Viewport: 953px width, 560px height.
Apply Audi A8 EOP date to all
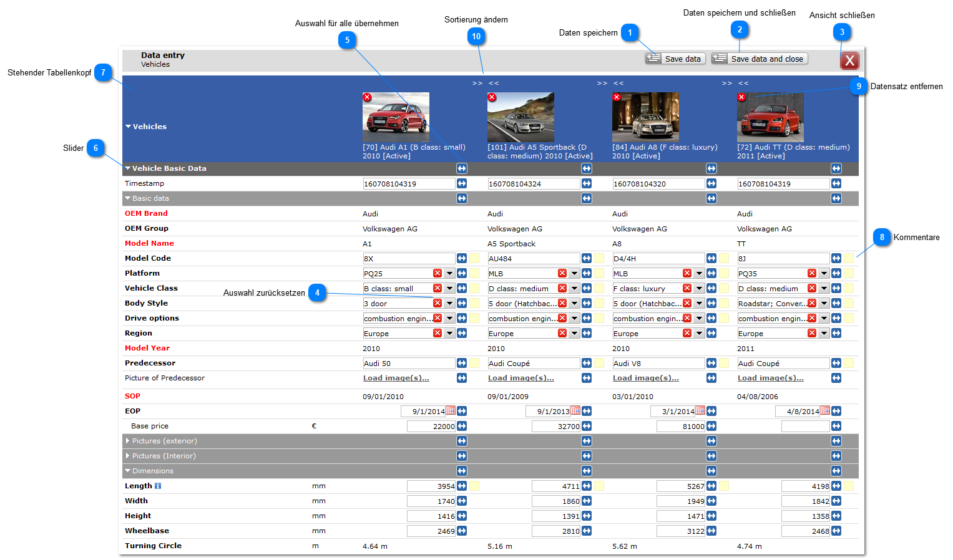click(x=711, y=411)
